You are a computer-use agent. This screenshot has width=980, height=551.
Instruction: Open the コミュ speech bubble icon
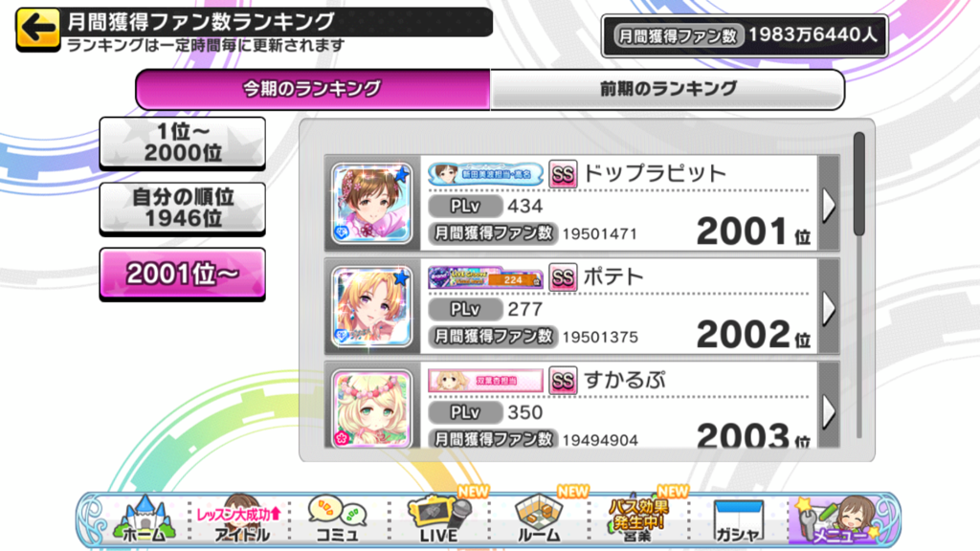(338, 518)
